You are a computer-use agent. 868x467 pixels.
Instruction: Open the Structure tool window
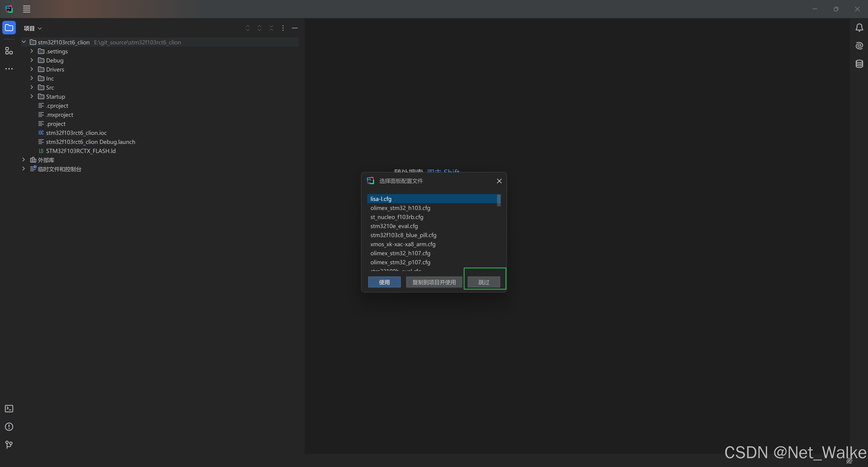pos(9,51)
